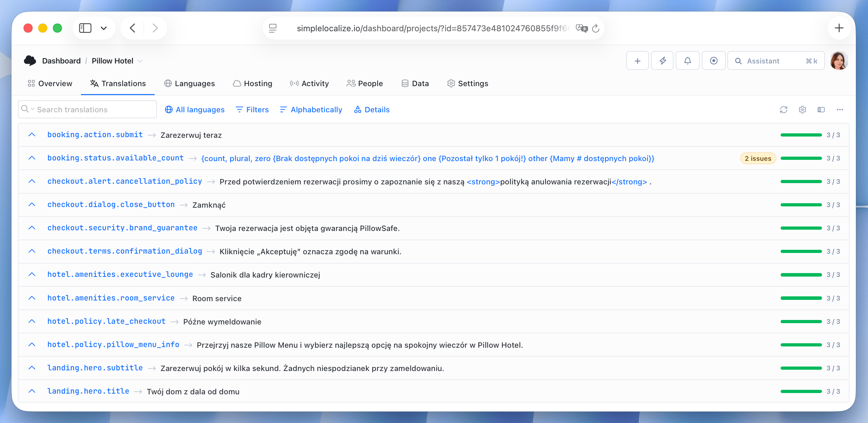This screenshot has width=868, height=423.
Task: Collapse the booking.status.available_count row chevron
Action: [32, 158]
